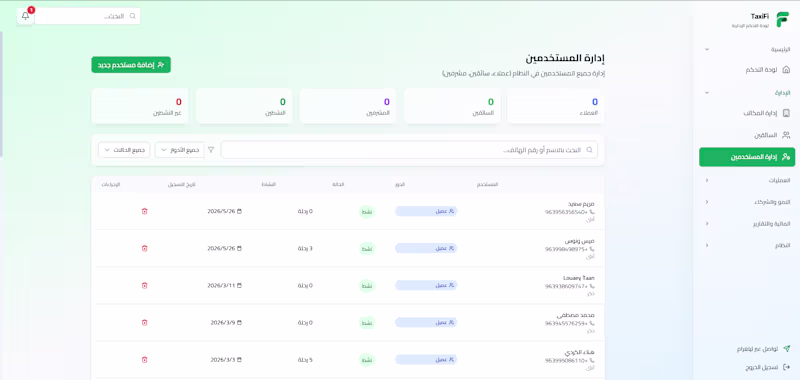Click the غير النشطين stat card
Screen dimensions: 800x380
140,106
